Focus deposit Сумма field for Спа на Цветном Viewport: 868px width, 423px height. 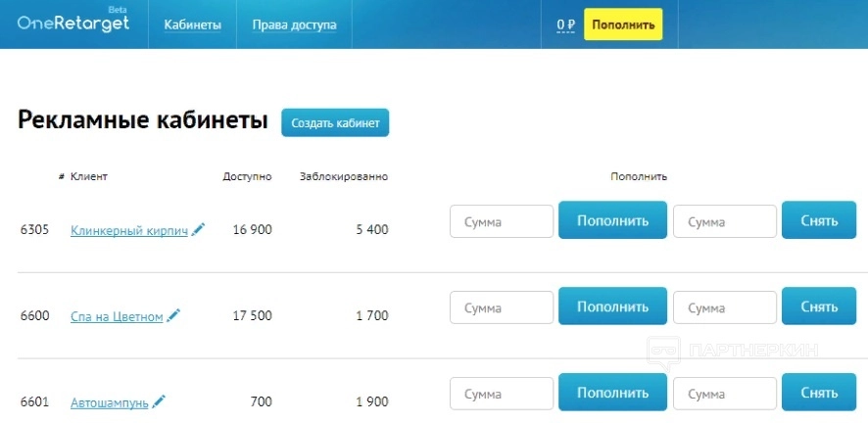502,307
